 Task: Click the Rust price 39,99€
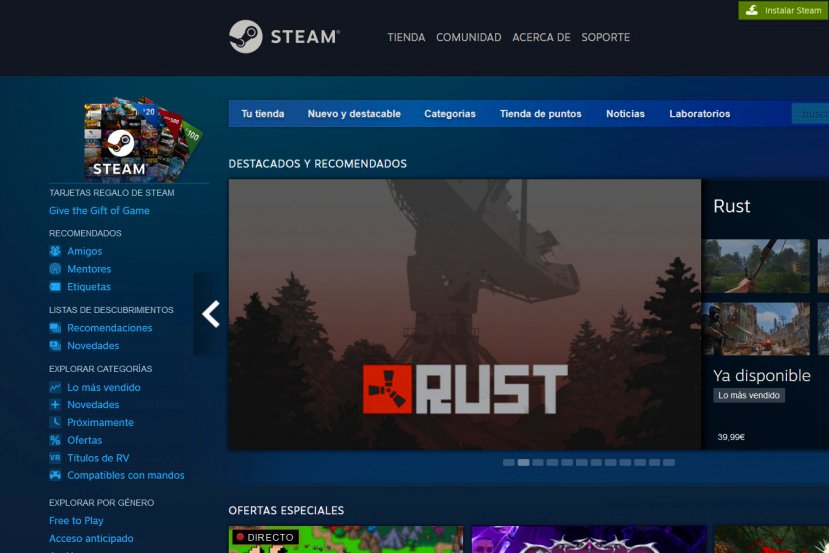coord(731,437)
